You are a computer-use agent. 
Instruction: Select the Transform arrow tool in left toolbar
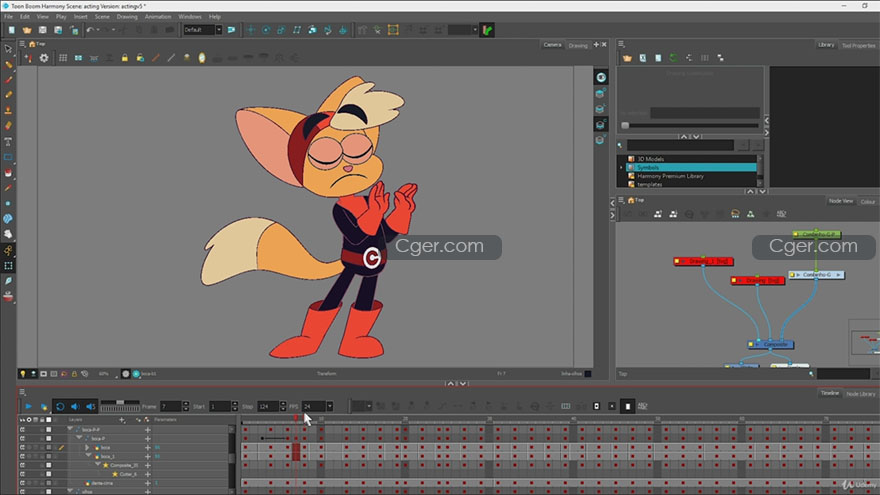(8, 49)
